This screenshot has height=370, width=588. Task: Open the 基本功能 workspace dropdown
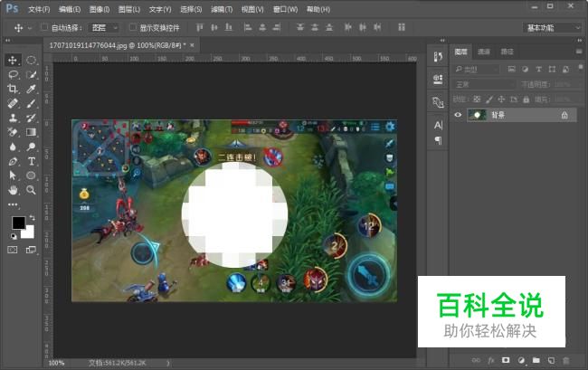552,27
